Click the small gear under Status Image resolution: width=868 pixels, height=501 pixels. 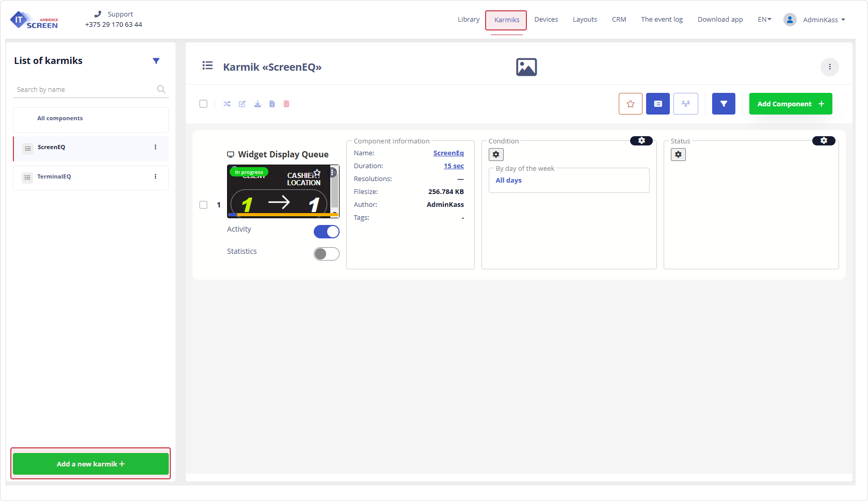tap(678, 154)
